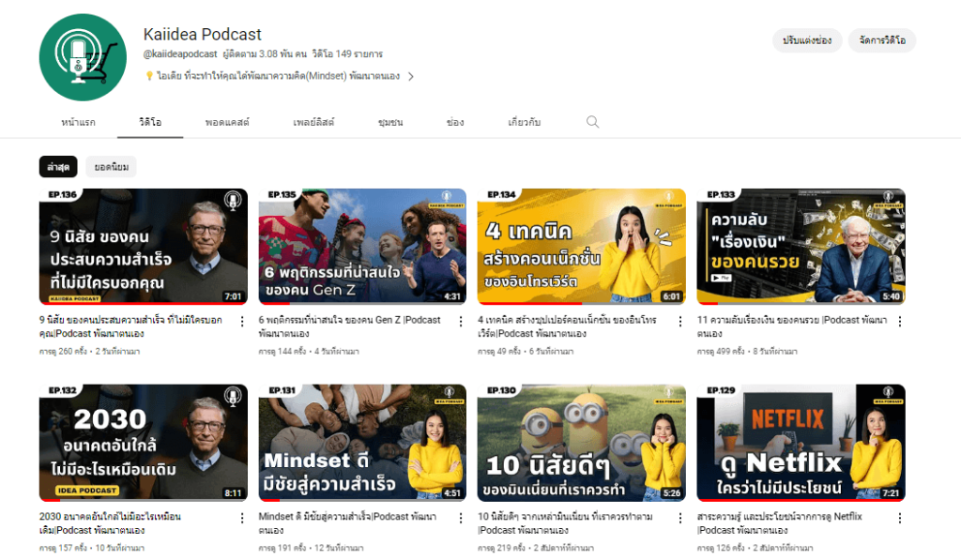This screenshot has width=961, height=560.
Task: Click the video title starting '4 เทคนิค สร้างซุปเปอร์คอนเน็กชั่น'
Action: tap(567, 326)
